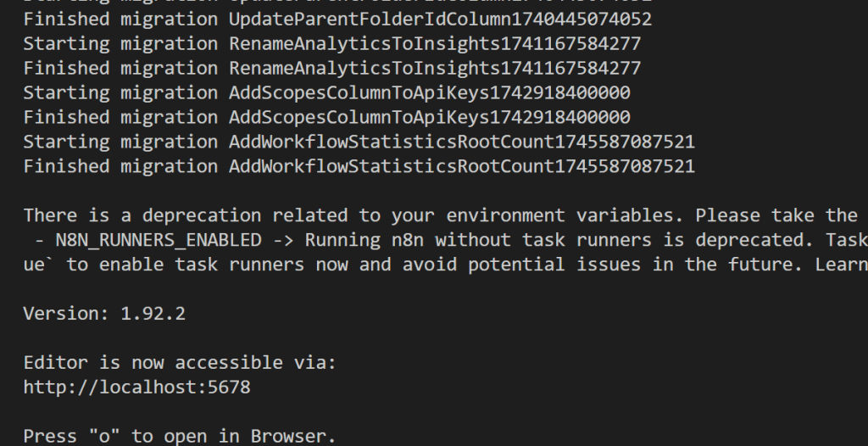Click the 'to open in Browser' prompt line
Viewport: 868px width, 446px height.
tap(180, 436)
